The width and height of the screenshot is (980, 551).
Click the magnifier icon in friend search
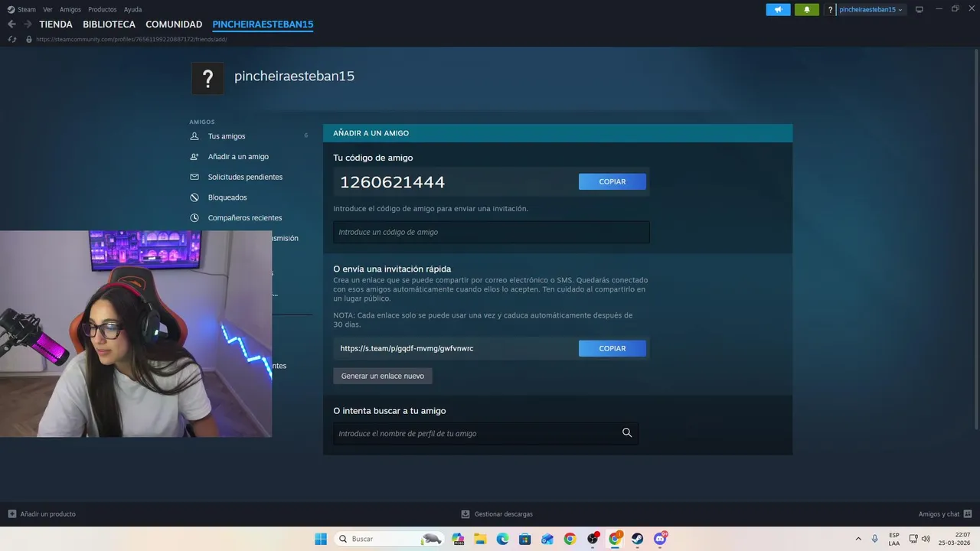point(627,433)
